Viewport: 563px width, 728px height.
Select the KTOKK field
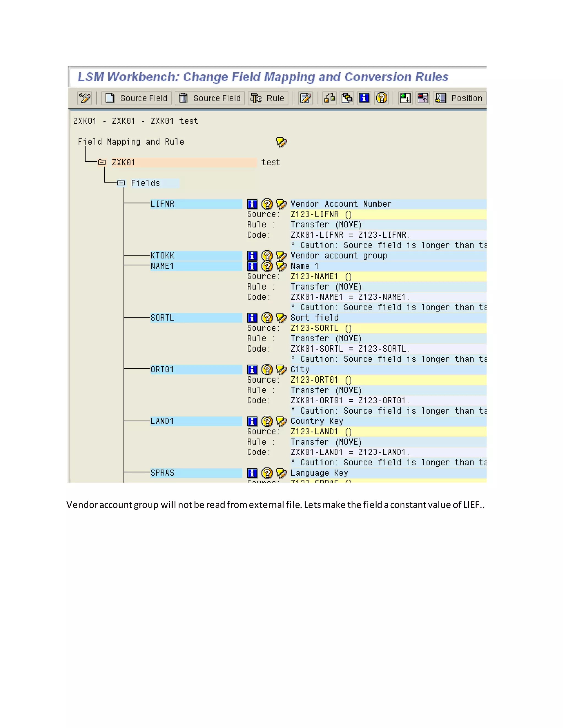point(196,256)
